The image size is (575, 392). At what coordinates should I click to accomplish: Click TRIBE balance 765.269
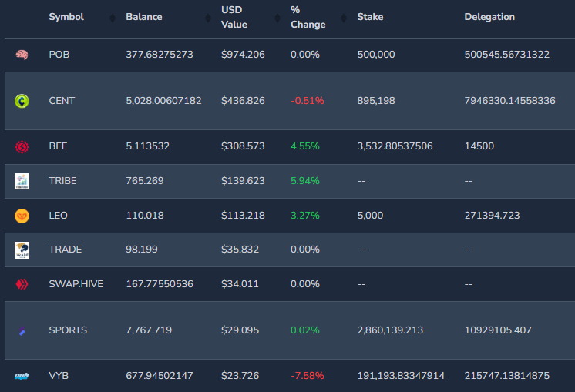click(x=145, y=181)
